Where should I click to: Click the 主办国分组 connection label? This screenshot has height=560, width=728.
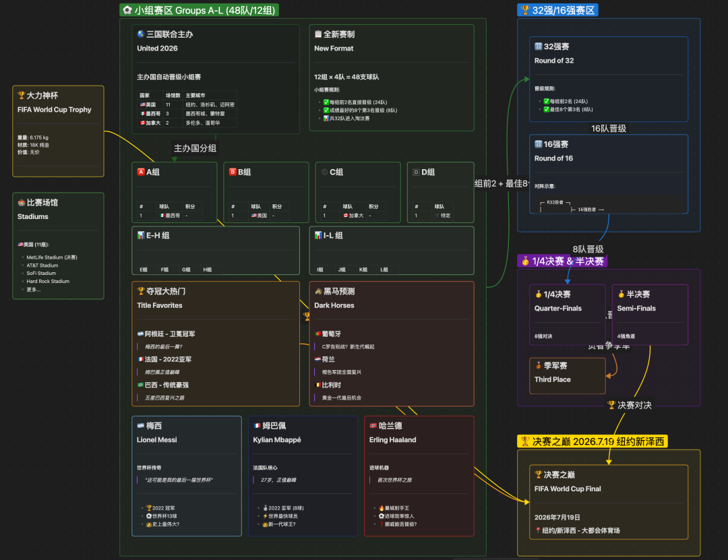(x=195, y=148)
